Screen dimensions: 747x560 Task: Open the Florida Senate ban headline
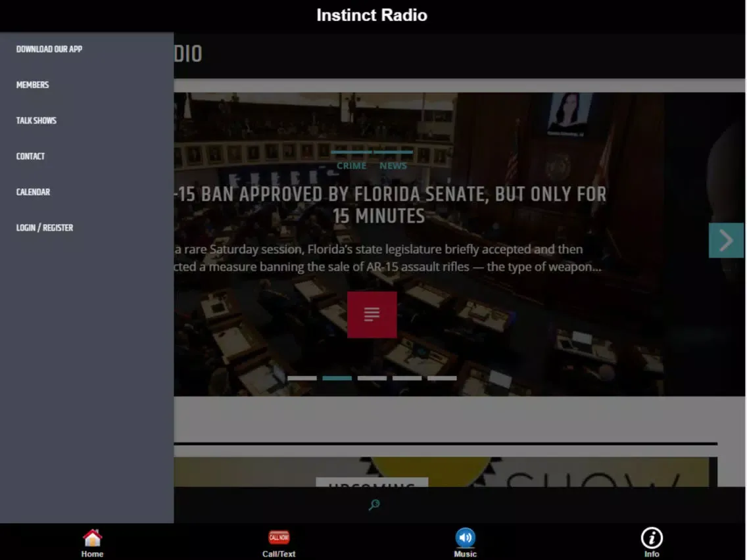tap(390, 205)
